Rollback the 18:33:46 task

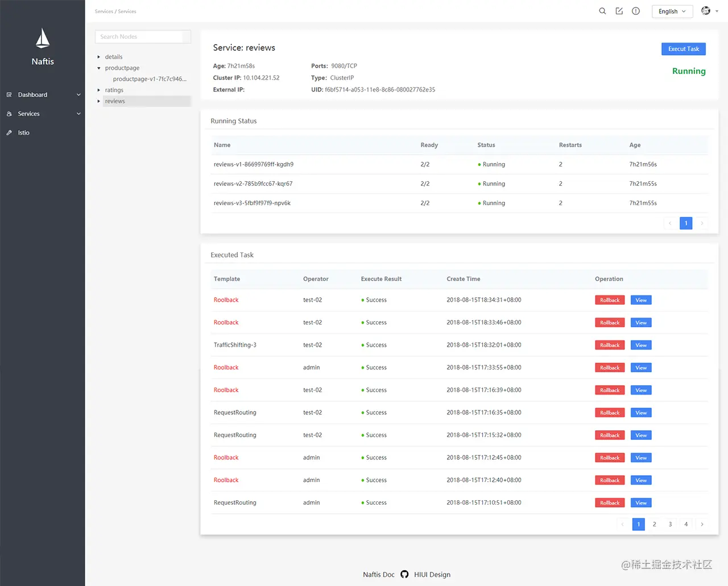tap(610, 323)
